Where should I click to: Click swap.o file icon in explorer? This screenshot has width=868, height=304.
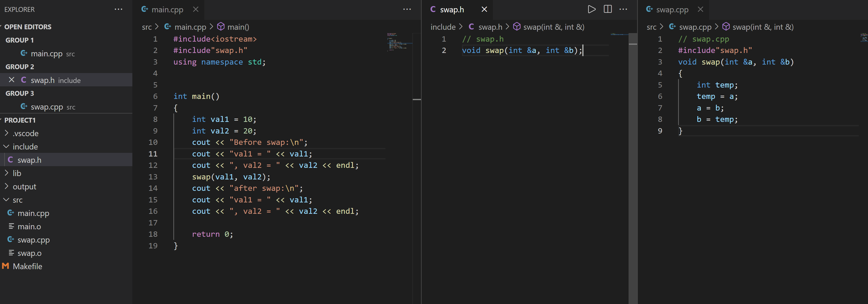pos(11,253)
